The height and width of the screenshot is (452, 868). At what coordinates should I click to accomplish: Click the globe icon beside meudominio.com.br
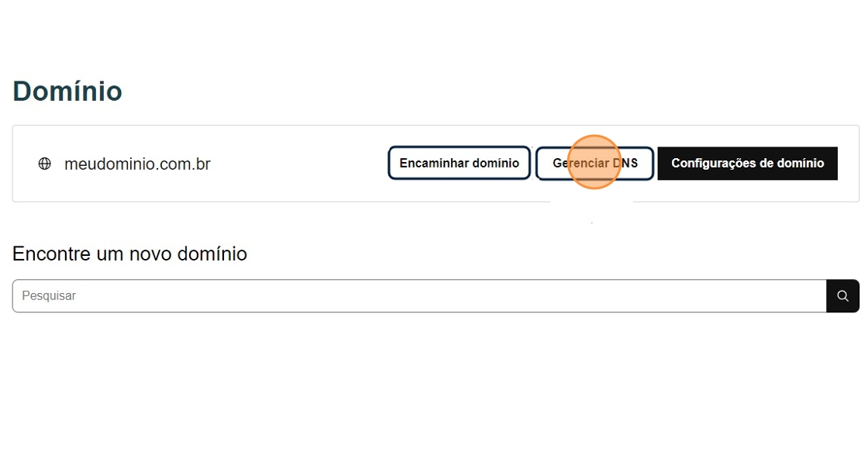point(45,164)
